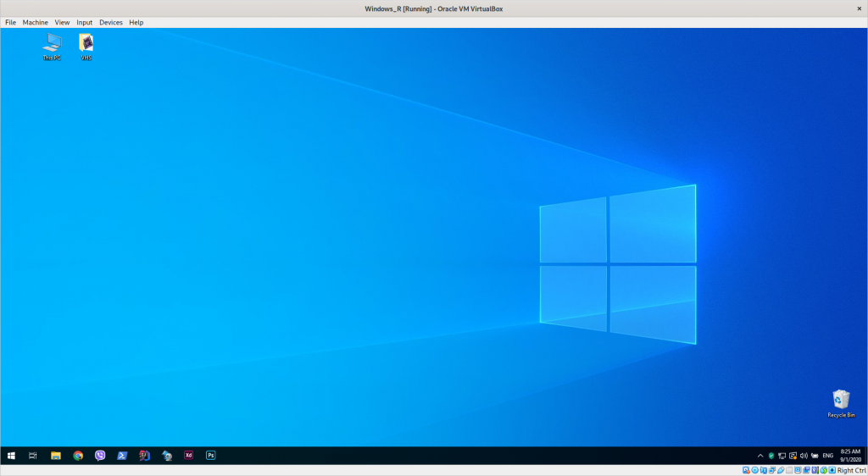Click the VirtualBox mouse integration icon

click(x=824, y=470)
